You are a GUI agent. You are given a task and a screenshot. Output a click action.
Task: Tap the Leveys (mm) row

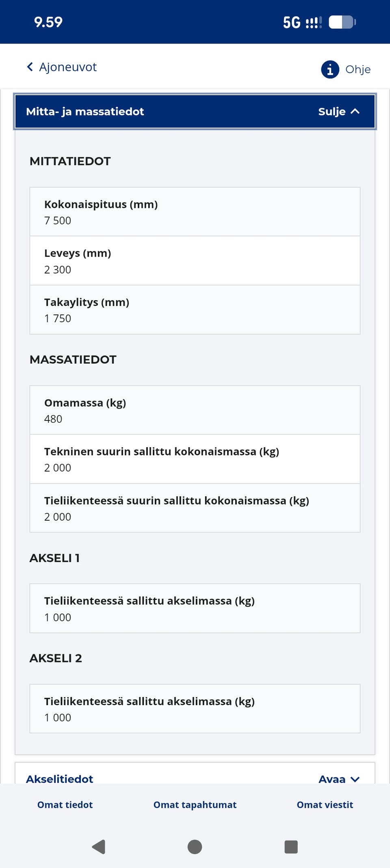[195, 261]
